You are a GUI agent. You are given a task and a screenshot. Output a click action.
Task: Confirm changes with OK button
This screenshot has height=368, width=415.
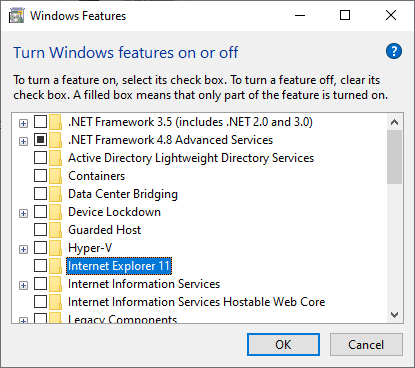tap(283, 345)
